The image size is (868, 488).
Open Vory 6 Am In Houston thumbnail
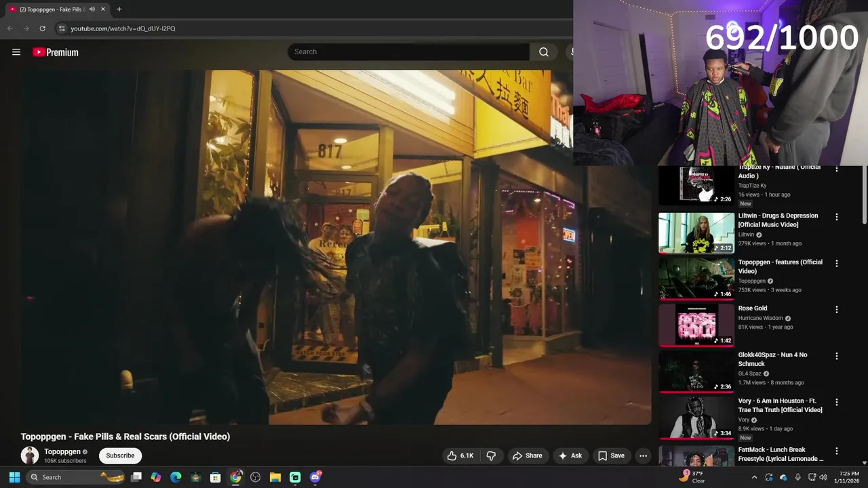pyautogui.click(x=696, y=418)
